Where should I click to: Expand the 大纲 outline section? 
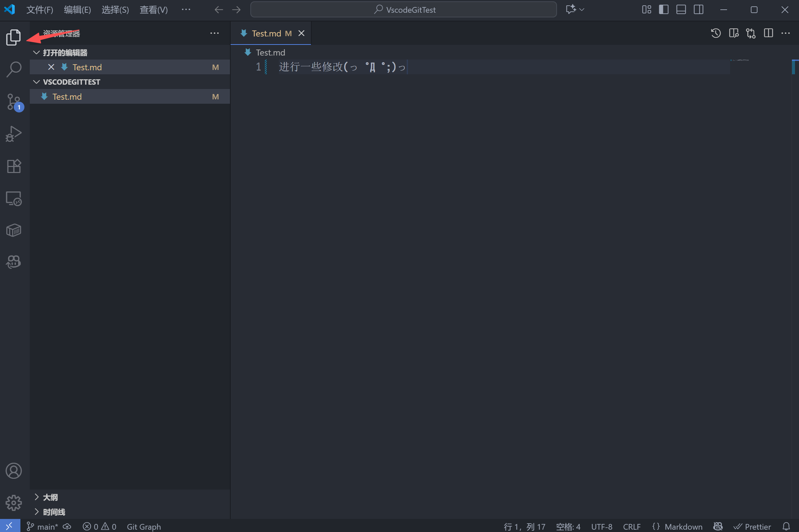[x=50, y=497]
